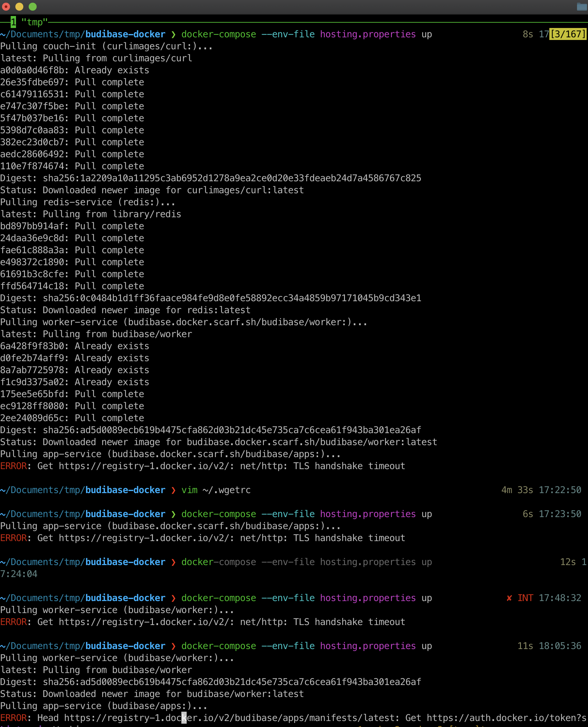Image resolution: width=588 pixels, height=727 pixels.
Task: Click the timestamp 17:48:32
Action: point(560,598)
